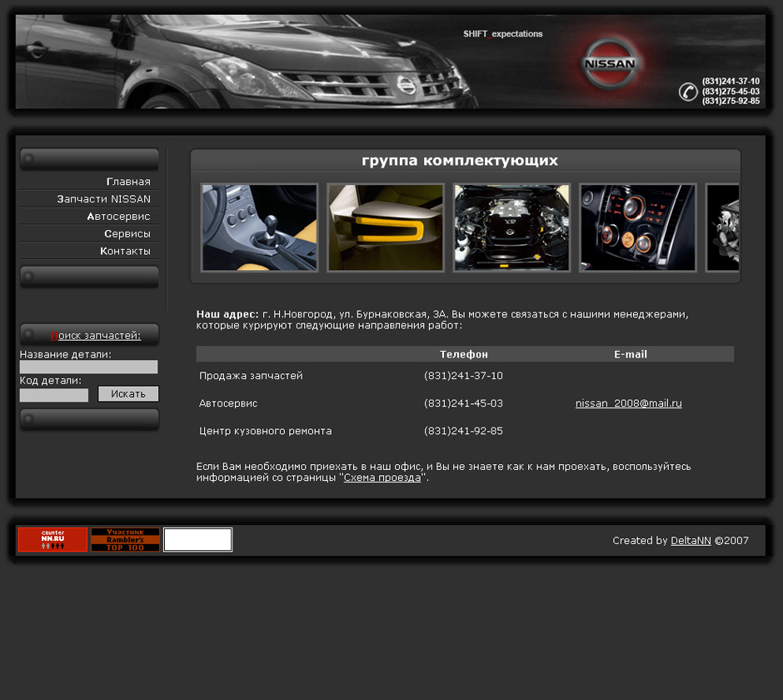Click the Nissan logo in the header banner
The width and height of the screenshot is (783, 700).
611,62
